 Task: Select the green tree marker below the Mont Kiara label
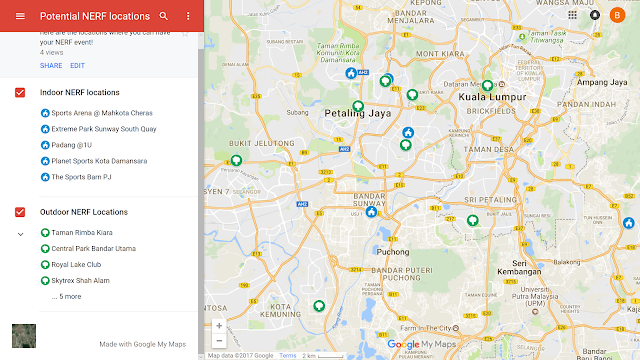[x=412, y=95]
